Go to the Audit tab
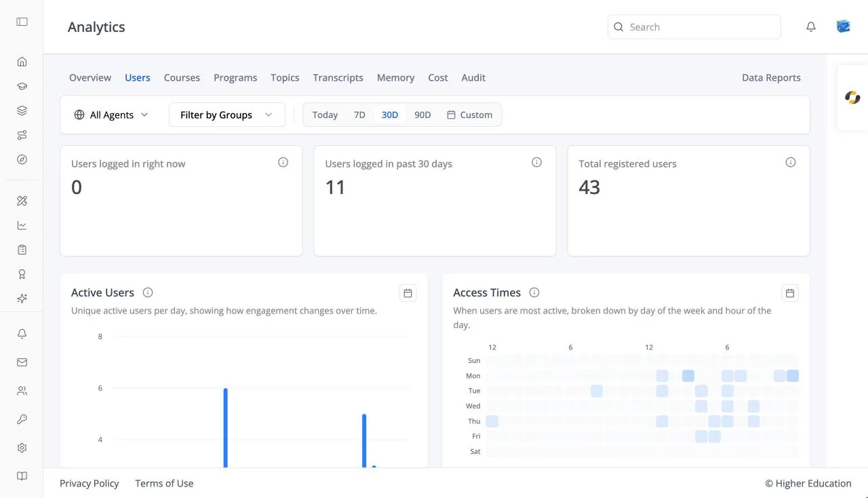This screenshot has width=868, height=498. [473, 77]
